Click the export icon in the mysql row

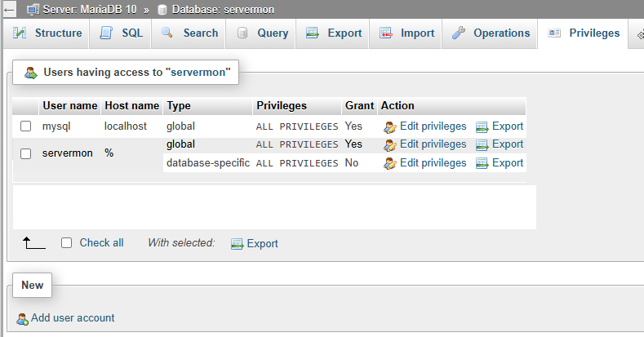pos(482,127)
